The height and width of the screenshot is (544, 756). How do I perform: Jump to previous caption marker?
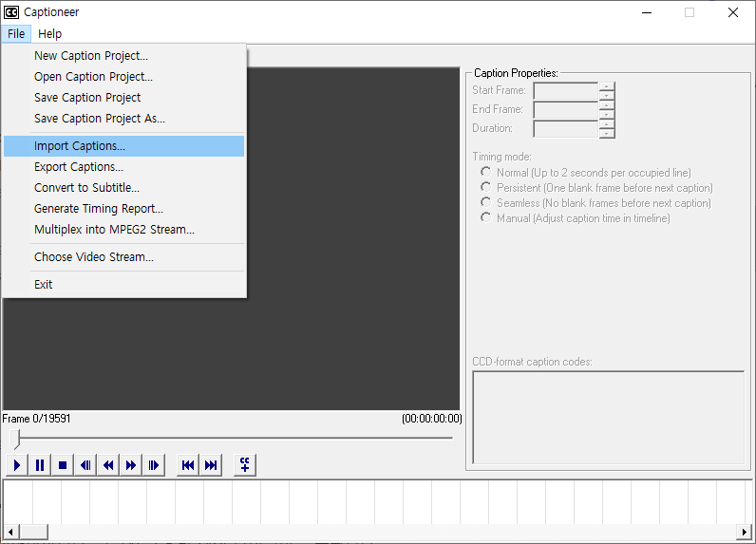(188, 465)
